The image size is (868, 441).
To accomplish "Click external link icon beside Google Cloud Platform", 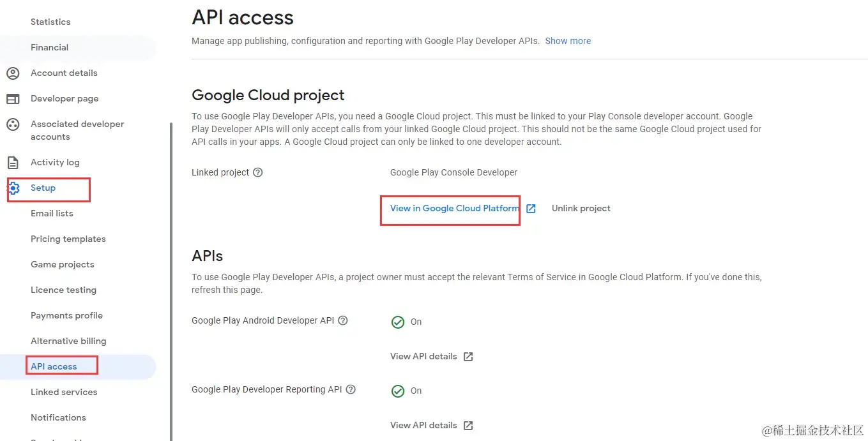I will coord(531,209).
